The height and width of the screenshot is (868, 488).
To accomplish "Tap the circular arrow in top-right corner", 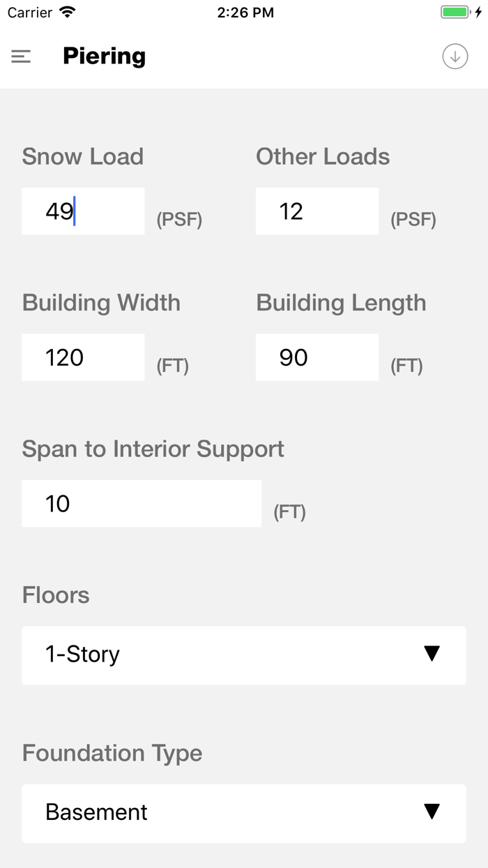I will coord(455,56).
